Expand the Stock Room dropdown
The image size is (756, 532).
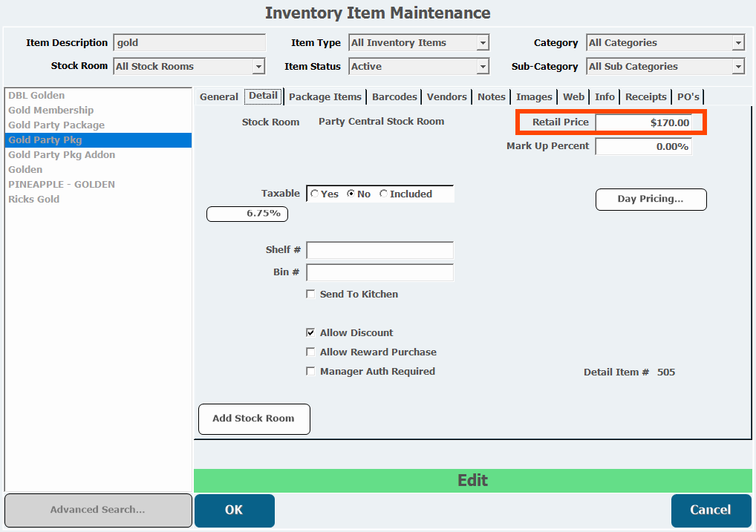click(258, 67)
